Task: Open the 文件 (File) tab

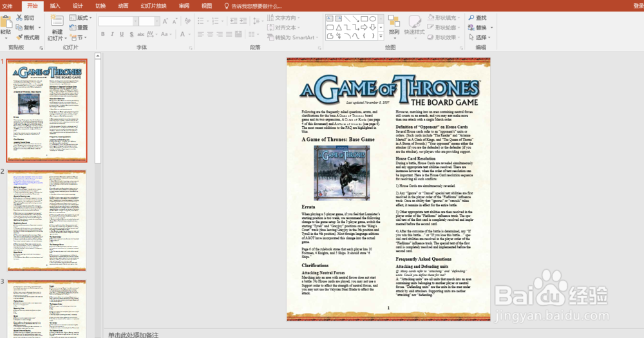Action: pyautogui.click(x=7, y=6)
